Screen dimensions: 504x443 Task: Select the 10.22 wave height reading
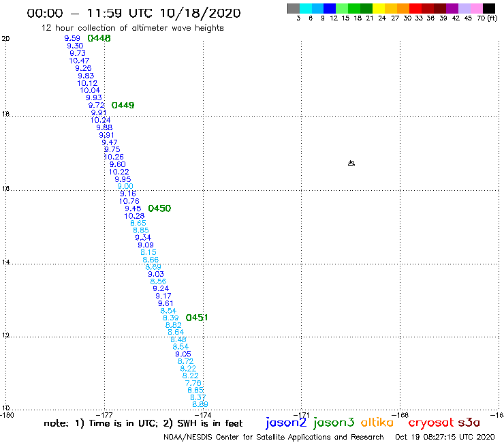pos(119,172)
